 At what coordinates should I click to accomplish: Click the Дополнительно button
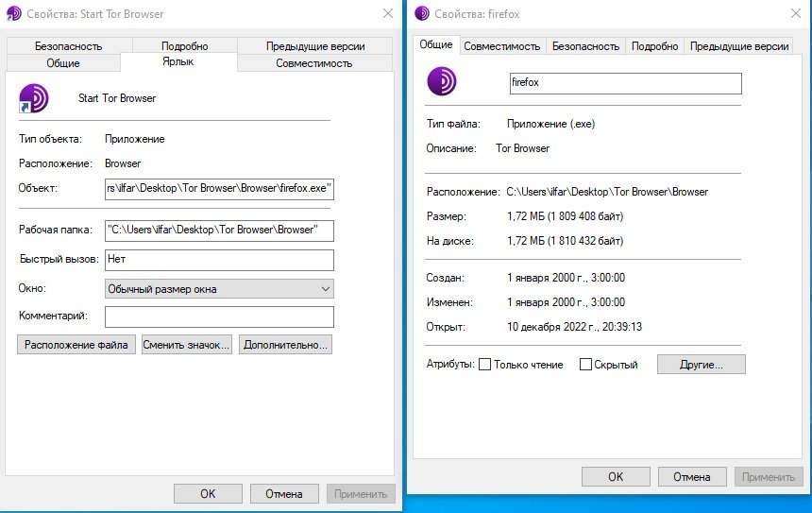[285, 345]
